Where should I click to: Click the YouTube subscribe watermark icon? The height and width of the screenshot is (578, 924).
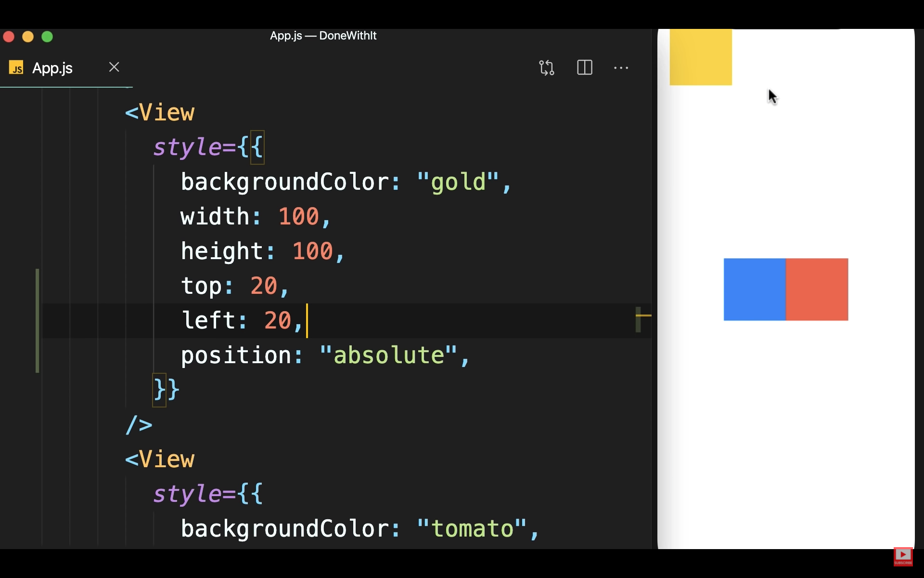(x=903, y=556)
